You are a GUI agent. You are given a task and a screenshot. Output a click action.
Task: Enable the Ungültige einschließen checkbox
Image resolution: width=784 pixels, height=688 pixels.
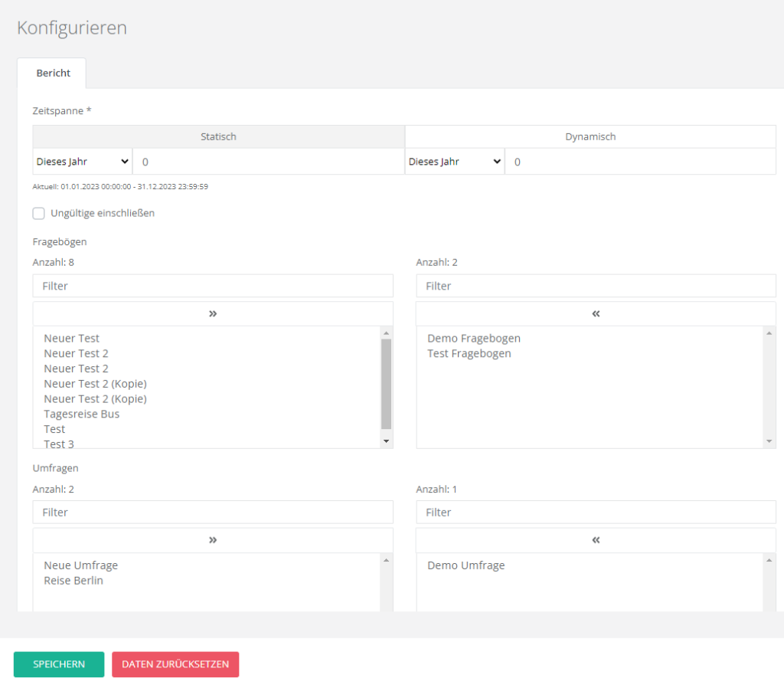click(39, 213)
